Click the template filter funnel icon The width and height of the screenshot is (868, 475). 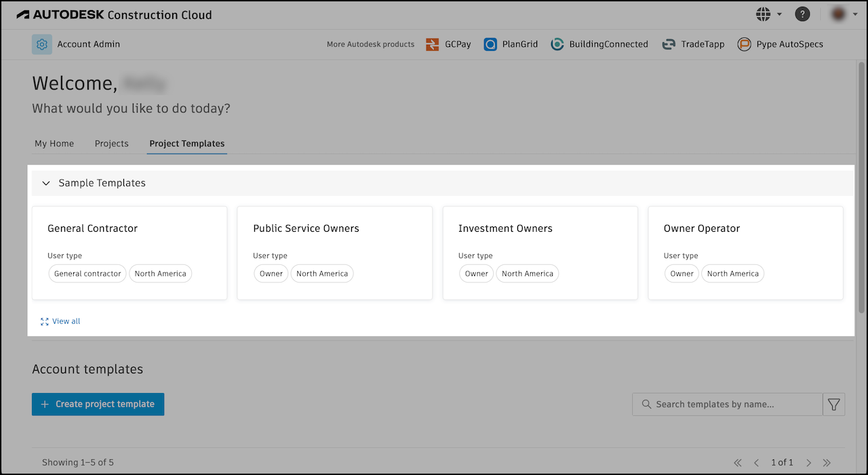click(834, 405)
